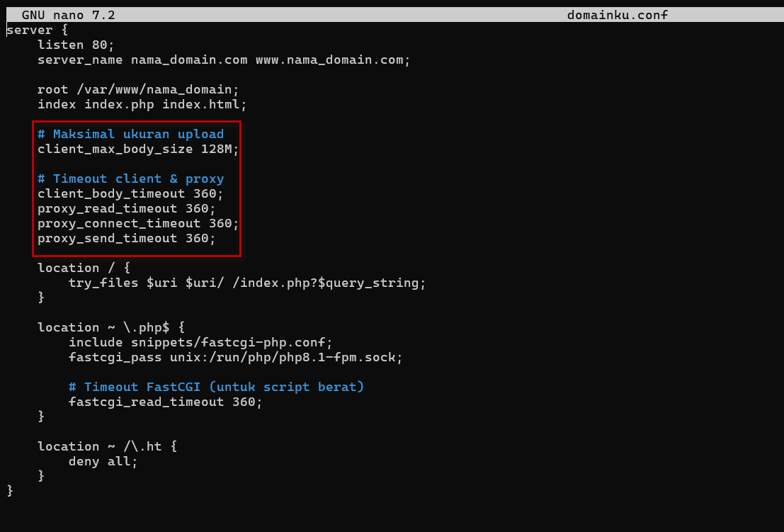Click the domainku.conf filename in title bar
The width and height of the screenshot is (784, 532).
[617, 15]
